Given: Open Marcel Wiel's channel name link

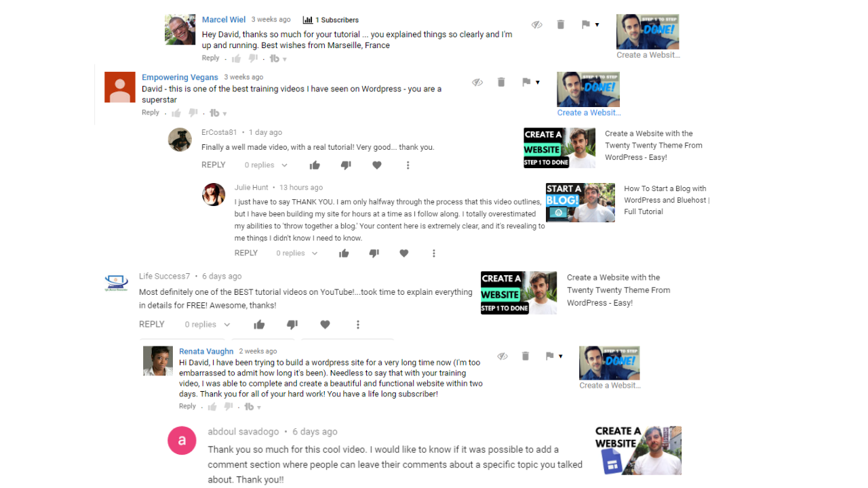Looking at the screenshot, I should pos(224,20).
